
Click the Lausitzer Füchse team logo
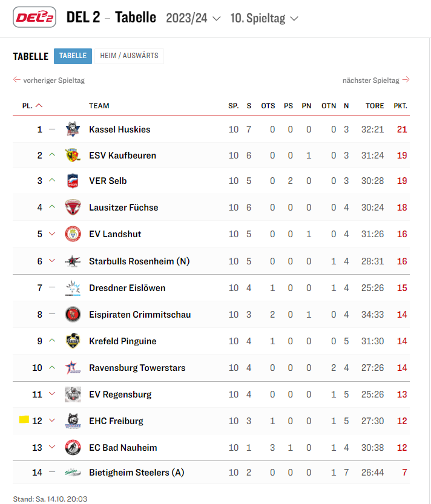pyautogui.click(x=73, y=208)
